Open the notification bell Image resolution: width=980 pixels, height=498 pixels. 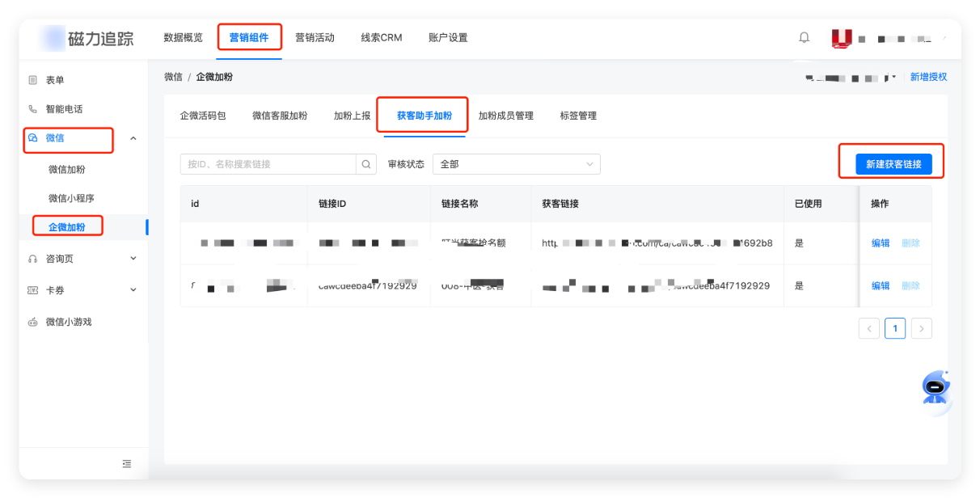[x=803, y=37]
